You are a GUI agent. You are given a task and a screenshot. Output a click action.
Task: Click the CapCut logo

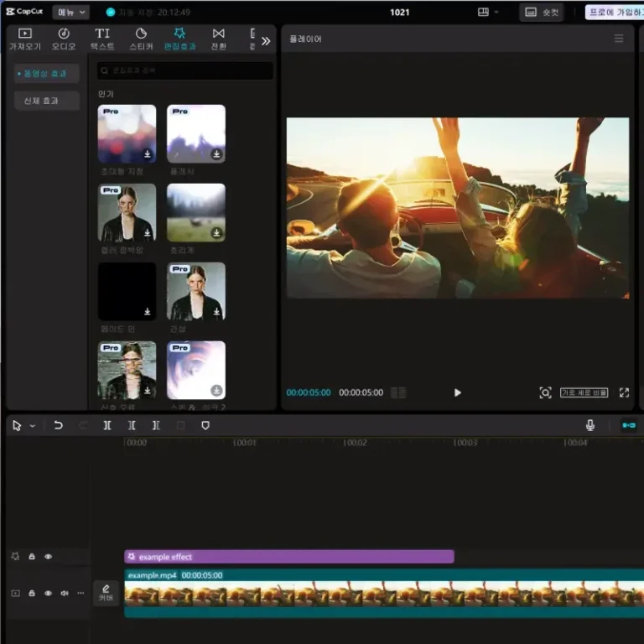(24, 12)
